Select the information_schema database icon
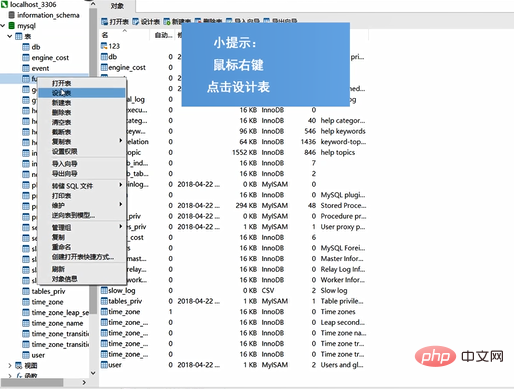This screenshot has height=389, width=514. [12, 15]
